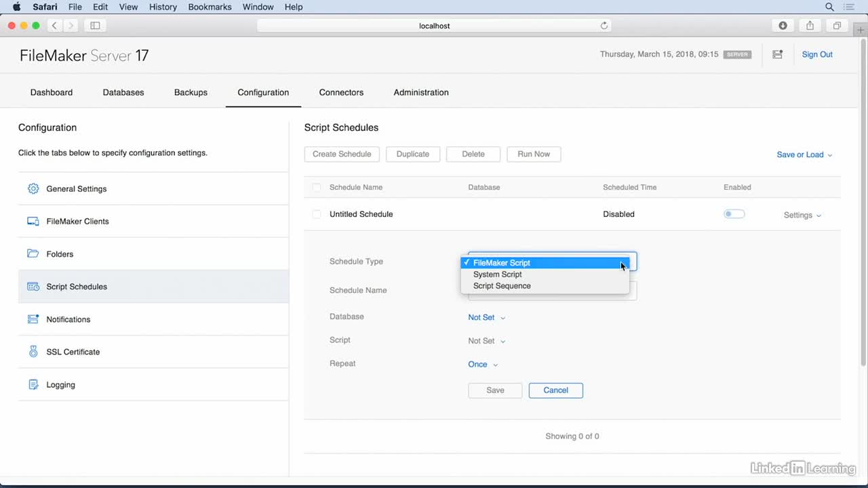The width and height of the screenshot is (868, 488).
Task: Select the Configuration tab
Action: (263, 92)
